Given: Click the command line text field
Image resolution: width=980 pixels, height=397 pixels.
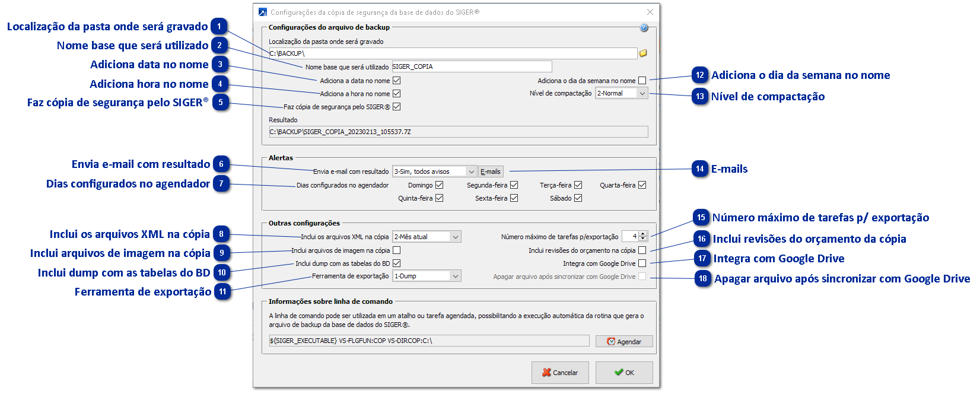Looking at the screenshot, I should pyautogui.click(x=429, y=341).
